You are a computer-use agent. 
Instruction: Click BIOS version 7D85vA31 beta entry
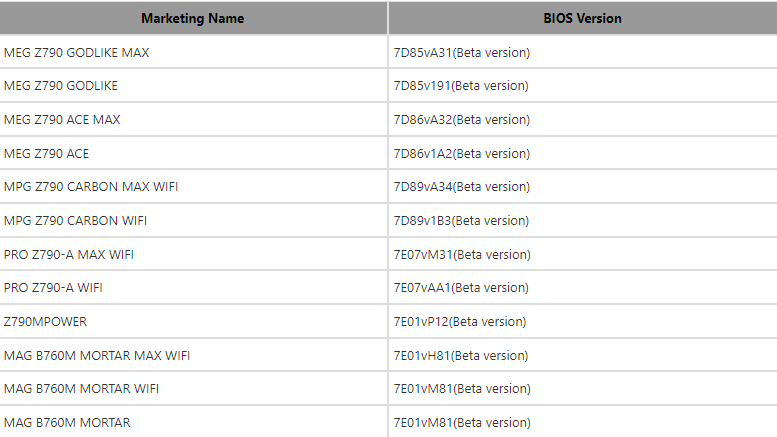coord(462,53)
